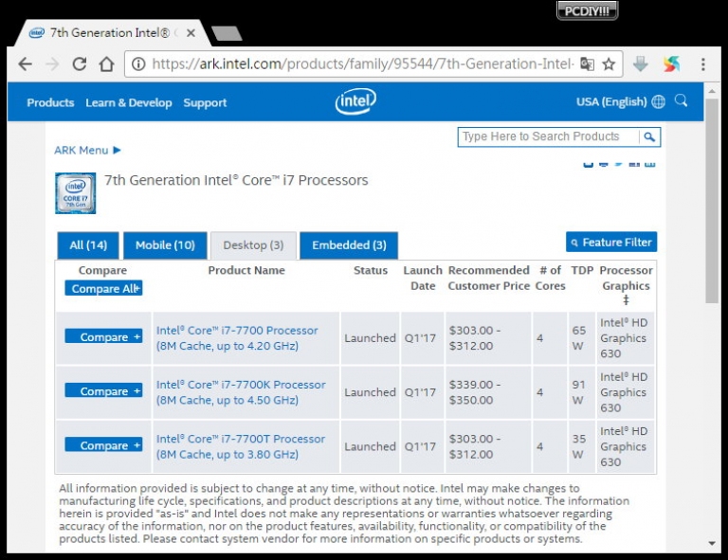This screenshot has height=560, width=728.
Task: Click the TDP column header
Action: [582, 270]
